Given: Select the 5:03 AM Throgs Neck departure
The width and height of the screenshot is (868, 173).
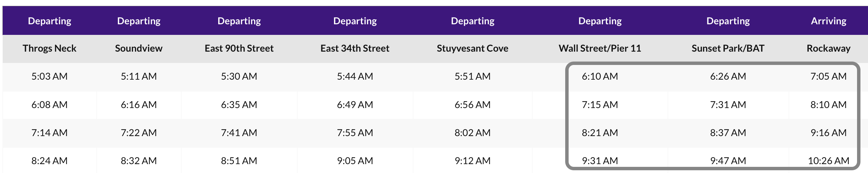Looking at the screenshot, I should (x=50, y=76).
